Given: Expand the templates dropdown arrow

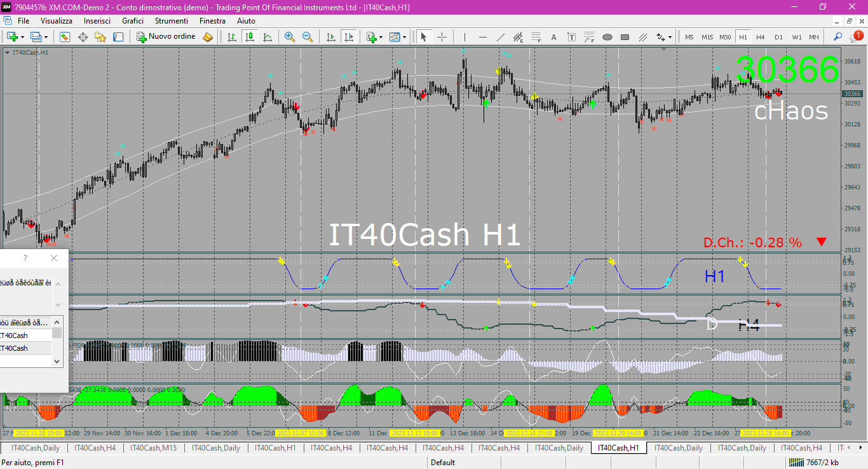Looking at the screenshot, I should point(404,37).
